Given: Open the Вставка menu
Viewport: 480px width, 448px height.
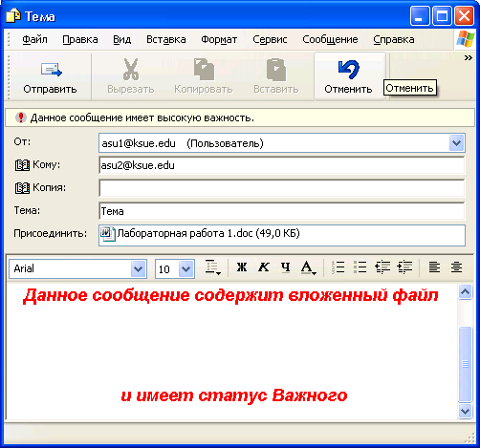Looking at the screenshot, I should [x=166, y=39].
